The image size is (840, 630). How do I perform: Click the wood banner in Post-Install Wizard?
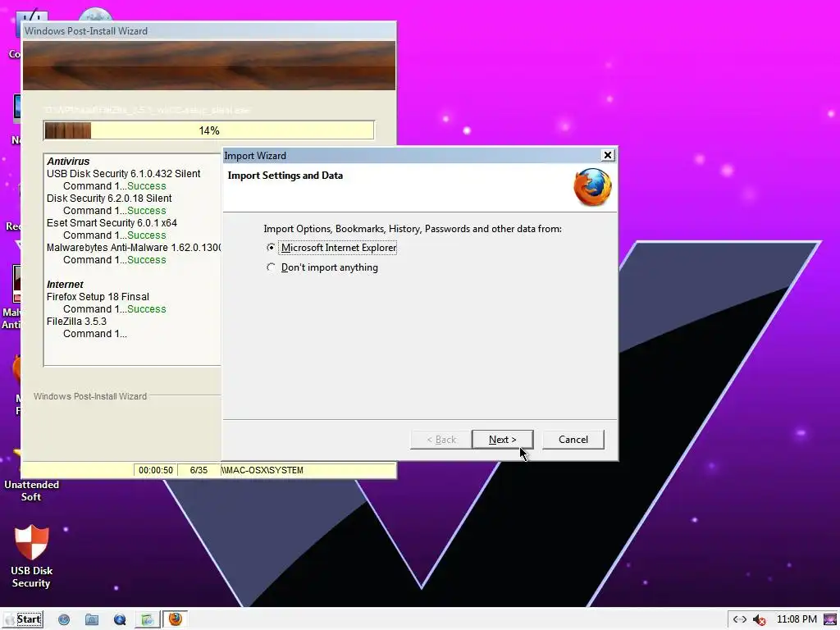[209, 66]
